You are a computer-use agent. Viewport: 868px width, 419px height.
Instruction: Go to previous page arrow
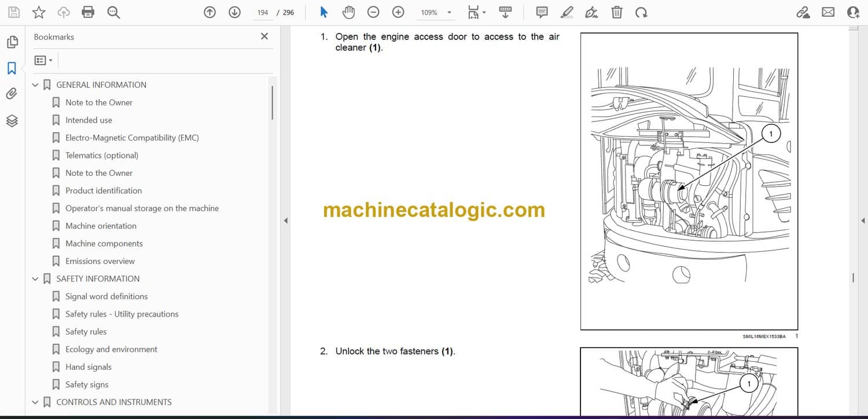(210, 12)
